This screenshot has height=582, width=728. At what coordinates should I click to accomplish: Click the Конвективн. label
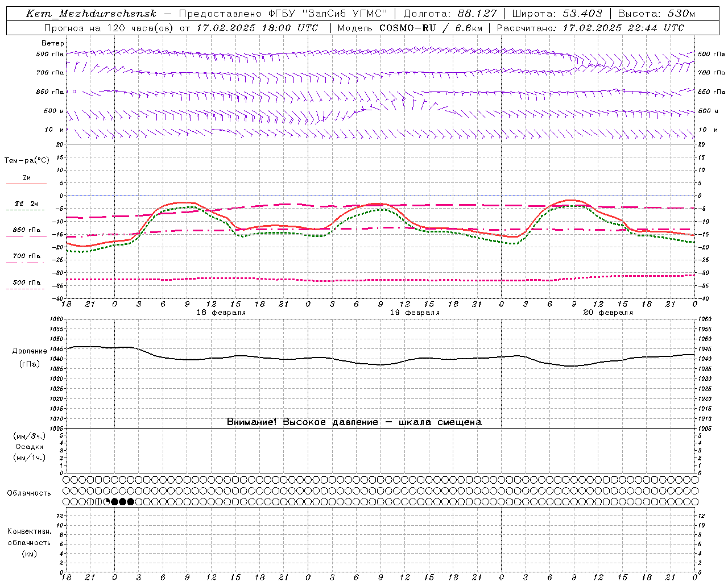(x=29, y=531)
